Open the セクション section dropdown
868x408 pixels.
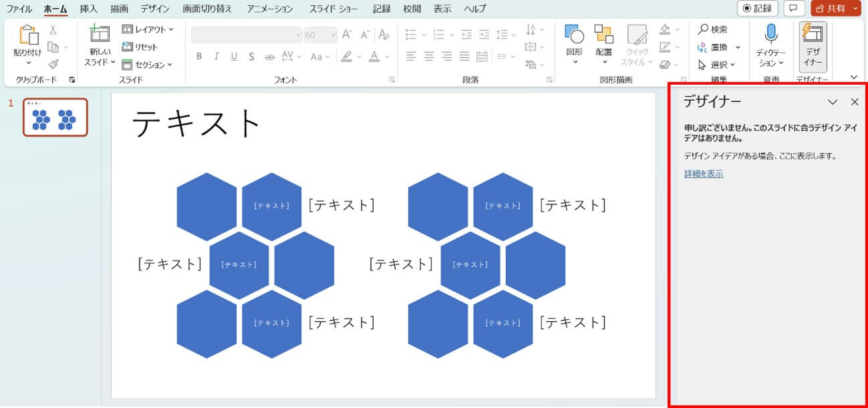click(x=148, y=64)
